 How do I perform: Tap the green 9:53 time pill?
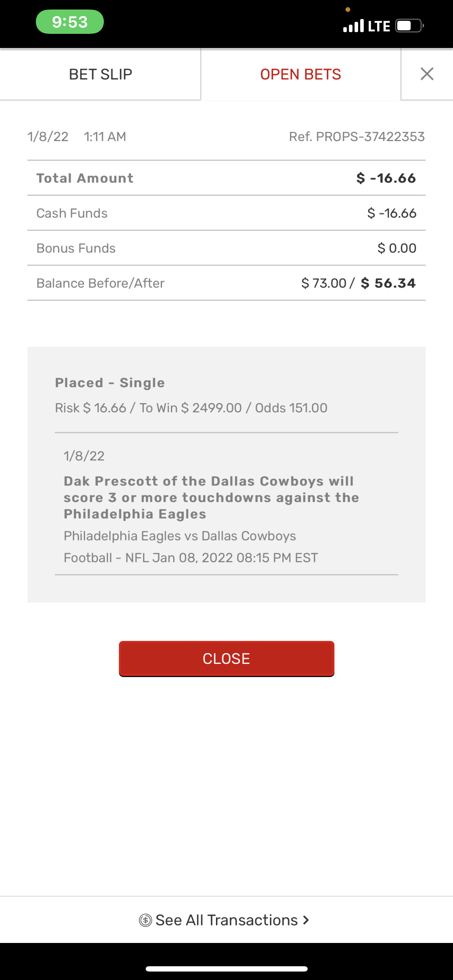[x=70, y=22]
